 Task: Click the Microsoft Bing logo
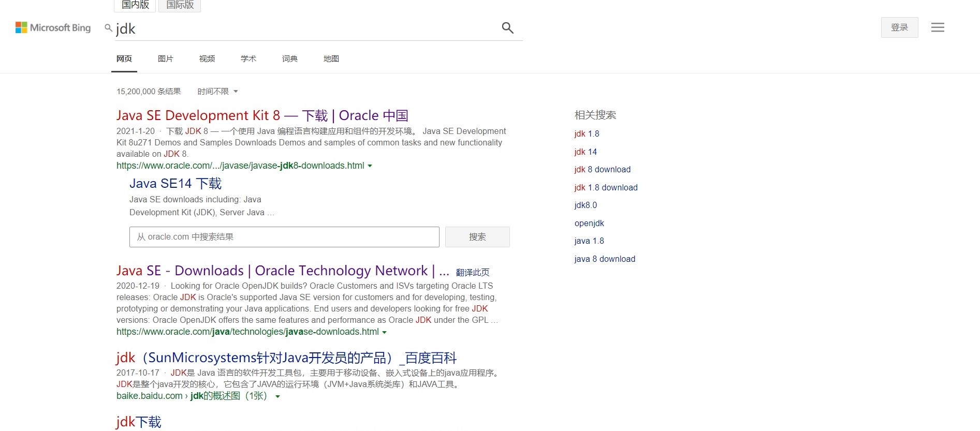pos(53,28)
